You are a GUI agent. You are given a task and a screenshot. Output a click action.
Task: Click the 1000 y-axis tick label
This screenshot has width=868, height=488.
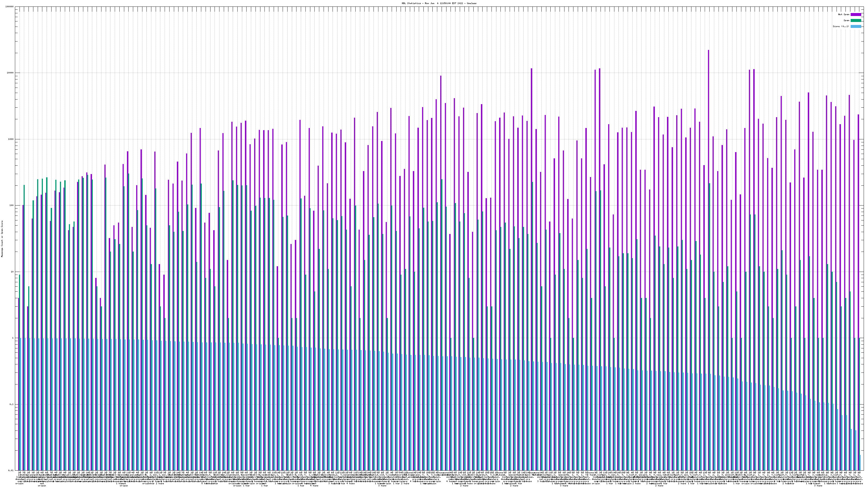pos(11,139)
